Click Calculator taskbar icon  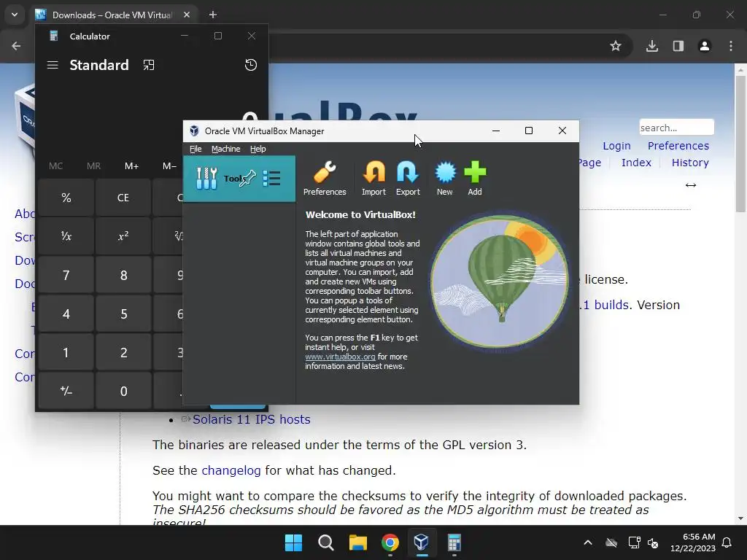pyautogui.click(x=454, y=542)
